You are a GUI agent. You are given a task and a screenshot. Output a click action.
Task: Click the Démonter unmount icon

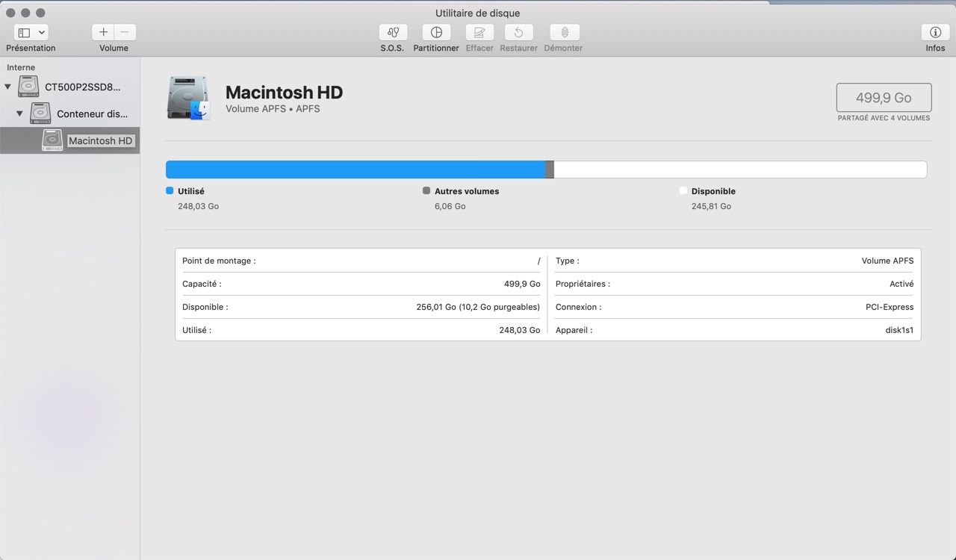565,32
